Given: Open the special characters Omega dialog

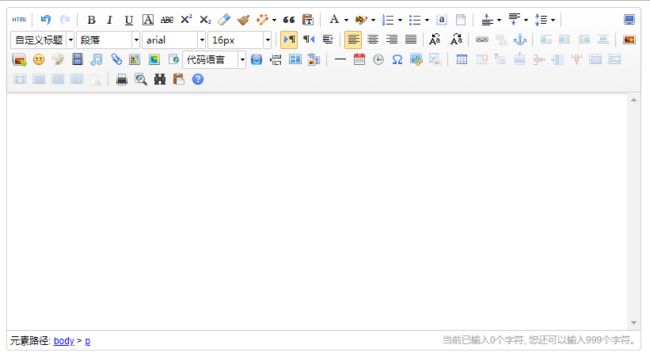Looking at the screenshot, I should tap(397, 60).
